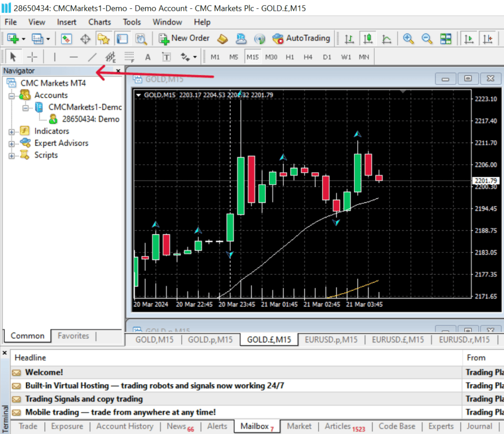This screenshot has width=504, height=434.
Task: Open the Profiles toolbar icon
Action: [37, 38]
